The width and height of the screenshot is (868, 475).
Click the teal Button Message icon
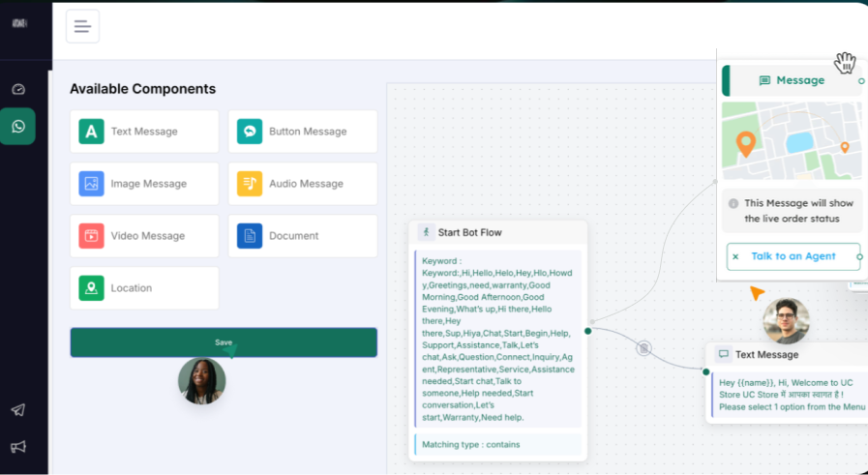click(x=250, y=132)
